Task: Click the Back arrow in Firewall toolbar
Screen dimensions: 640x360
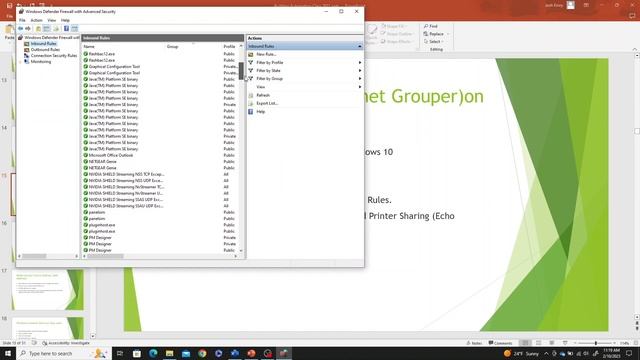Action: 20,29
